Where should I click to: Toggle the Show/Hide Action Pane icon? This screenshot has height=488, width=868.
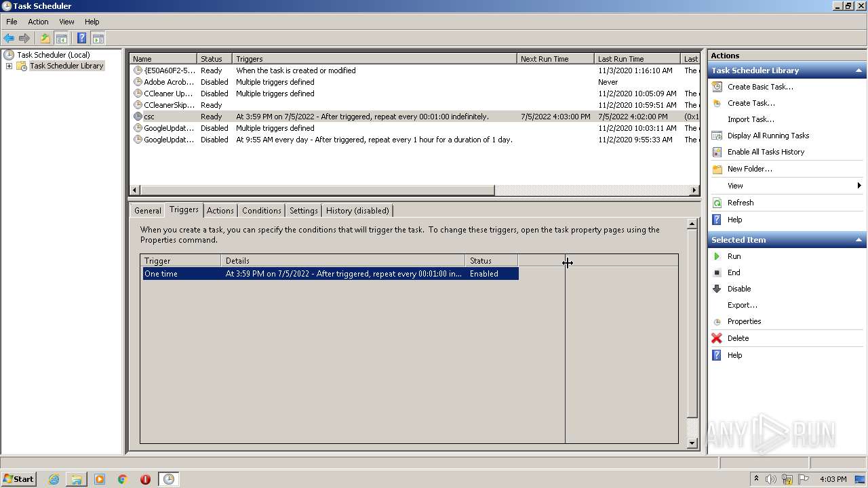[x=98, y=39]
